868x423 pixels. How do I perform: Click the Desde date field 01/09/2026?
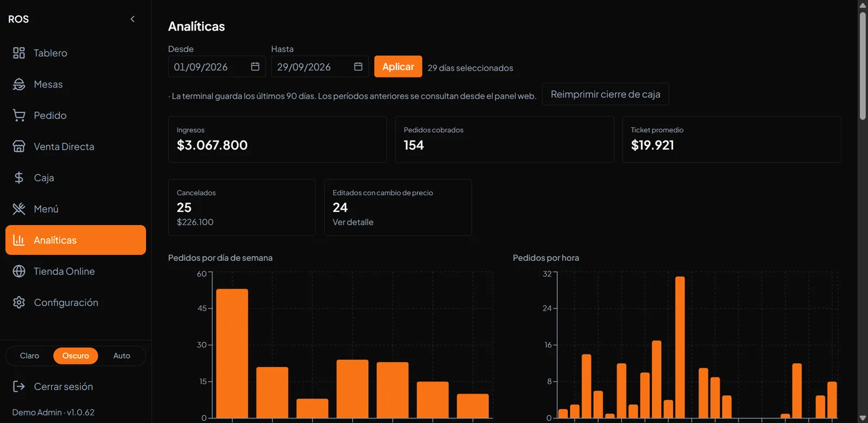coord(216,67)
